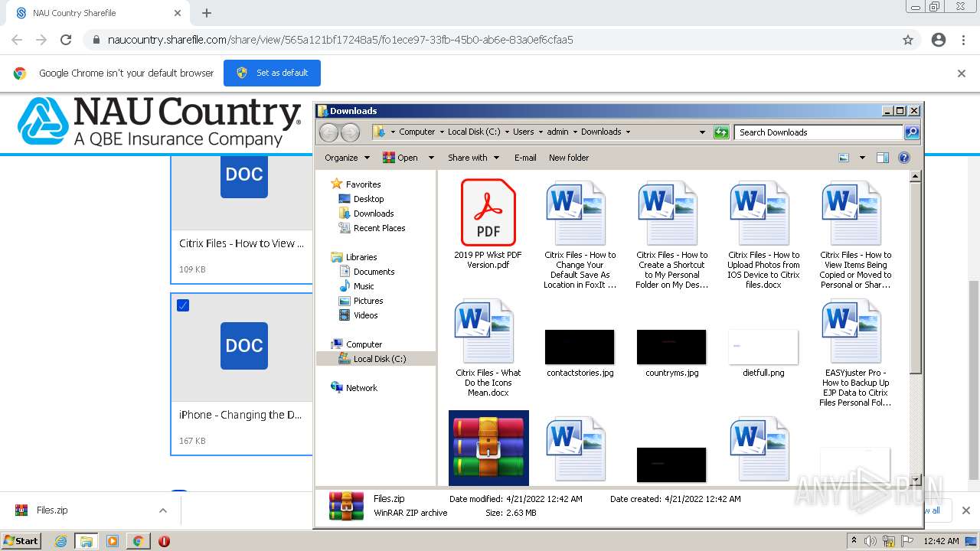Open the Chrome three-dot menu

point(963,40)
